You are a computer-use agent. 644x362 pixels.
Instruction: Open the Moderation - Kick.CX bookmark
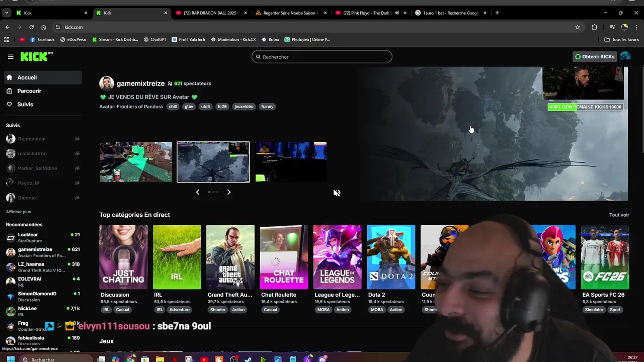[x=233, y=39]
